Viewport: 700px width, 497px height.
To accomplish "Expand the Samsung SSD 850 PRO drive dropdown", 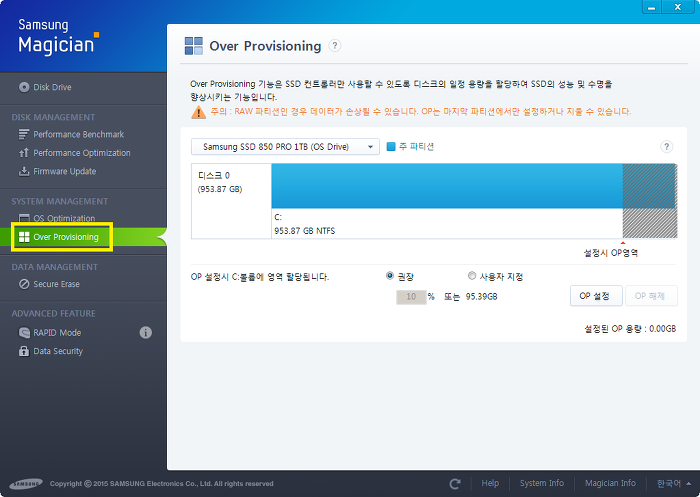I will 285,146.
